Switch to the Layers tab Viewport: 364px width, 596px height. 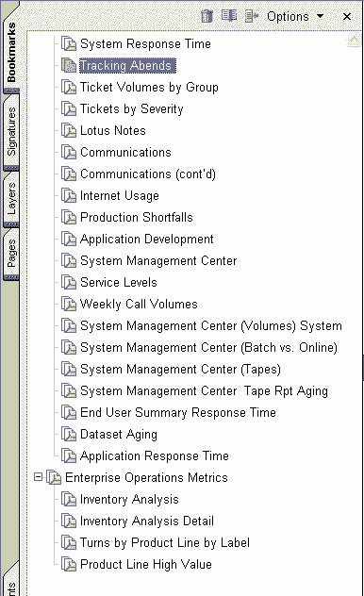11,199
